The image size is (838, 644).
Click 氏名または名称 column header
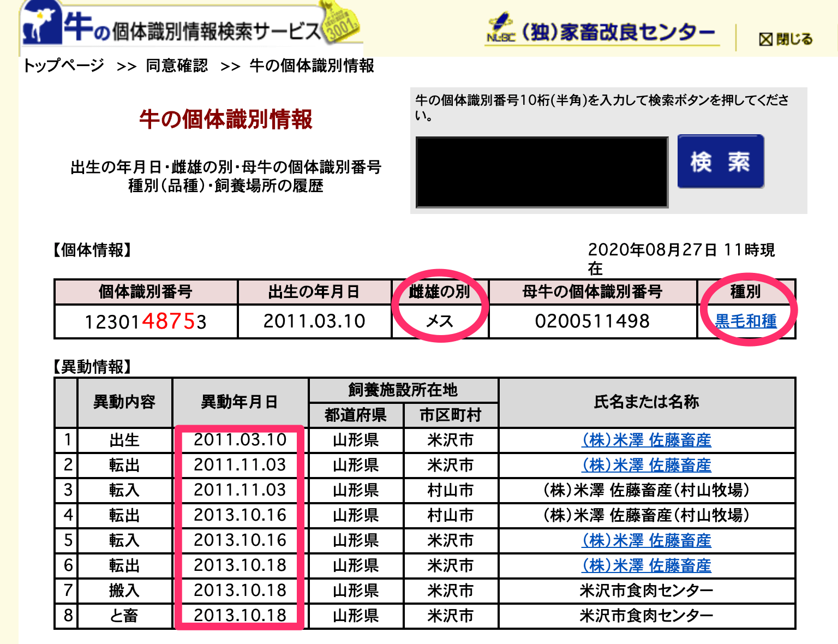pyautogui.click(x=647, y=402)
